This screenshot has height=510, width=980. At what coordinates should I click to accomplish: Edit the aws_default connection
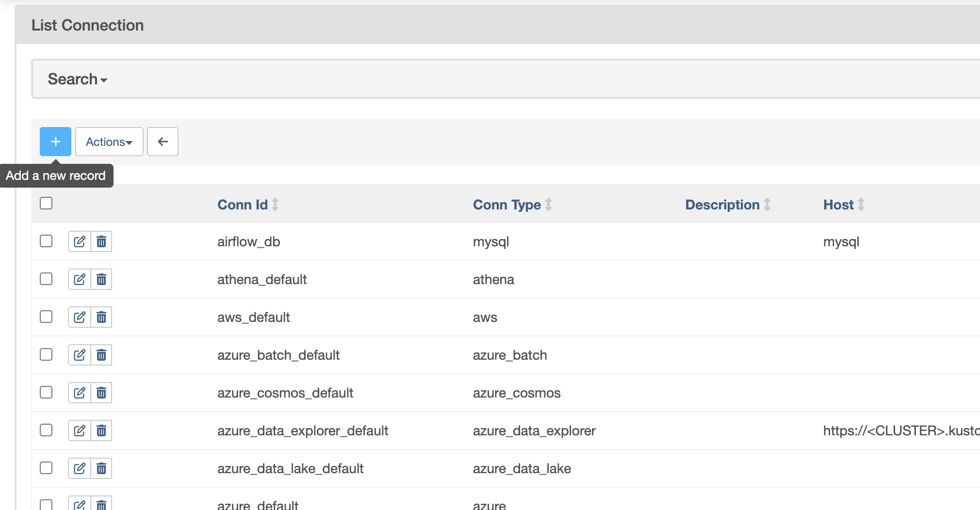pyautogui.click(x=79, y=317)
